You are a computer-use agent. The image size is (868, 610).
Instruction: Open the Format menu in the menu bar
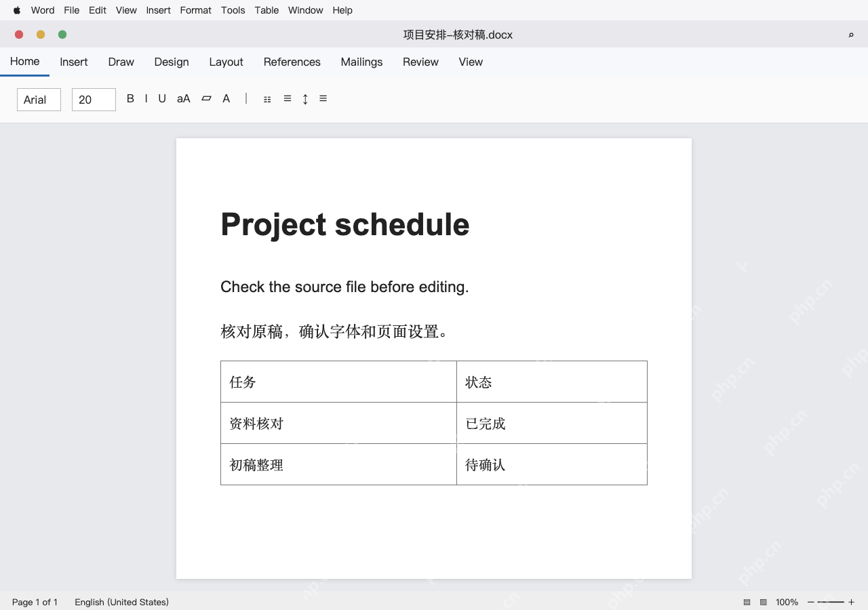click(196, 10)
